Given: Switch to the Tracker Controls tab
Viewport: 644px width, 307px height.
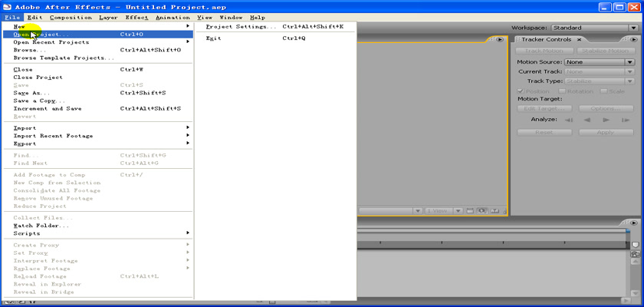Looking at the screenshot, I should pyautogui.click(x=546, y=39).
